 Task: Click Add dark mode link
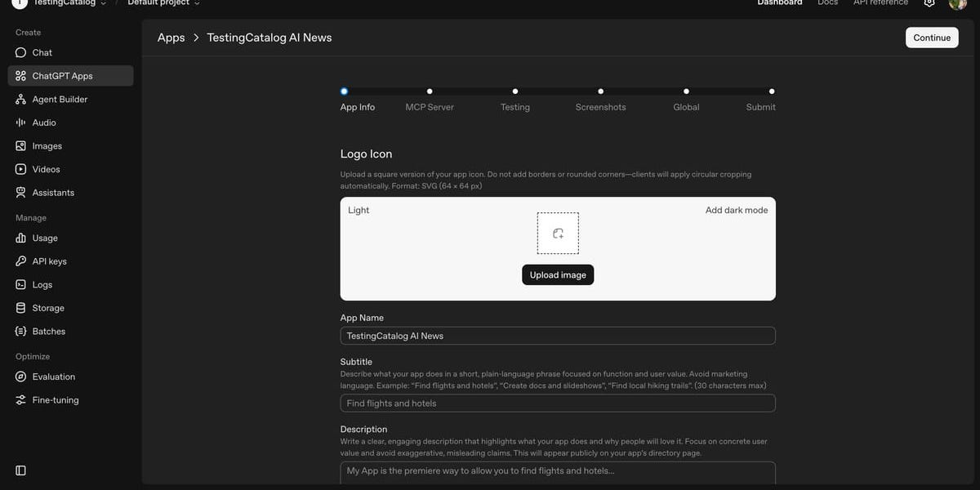[x=737, y=210]
